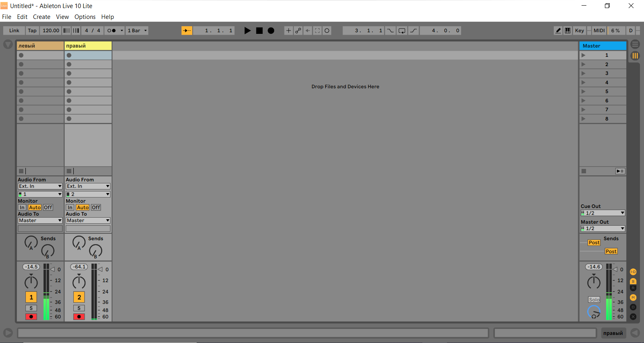Open the Master Out dropdown

click(603, 229)
